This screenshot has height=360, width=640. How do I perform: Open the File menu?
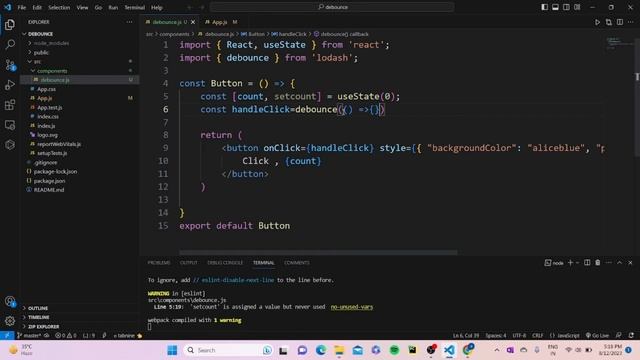[22, 7]
